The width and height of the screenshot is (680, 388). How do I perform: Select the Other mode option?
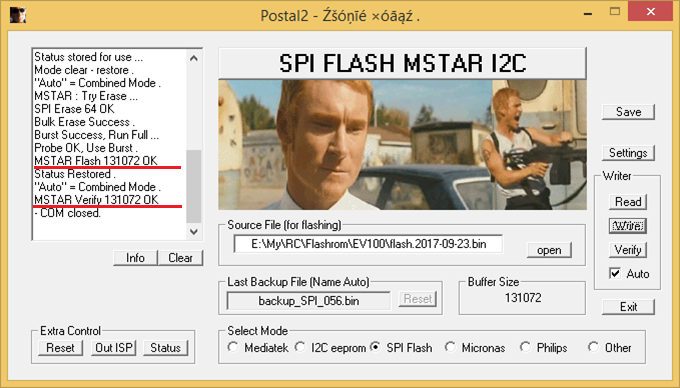click(593, 347)
